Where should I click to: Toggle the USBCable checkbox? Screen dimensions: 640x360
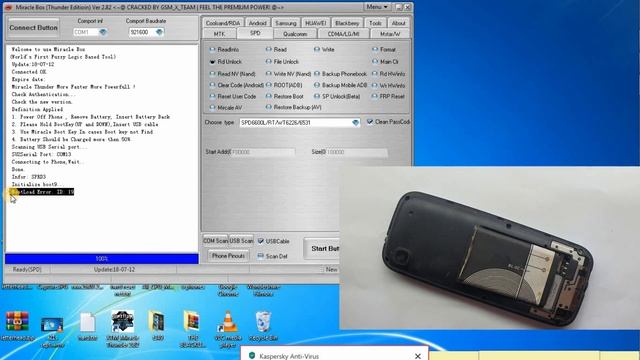pos(261,241)
